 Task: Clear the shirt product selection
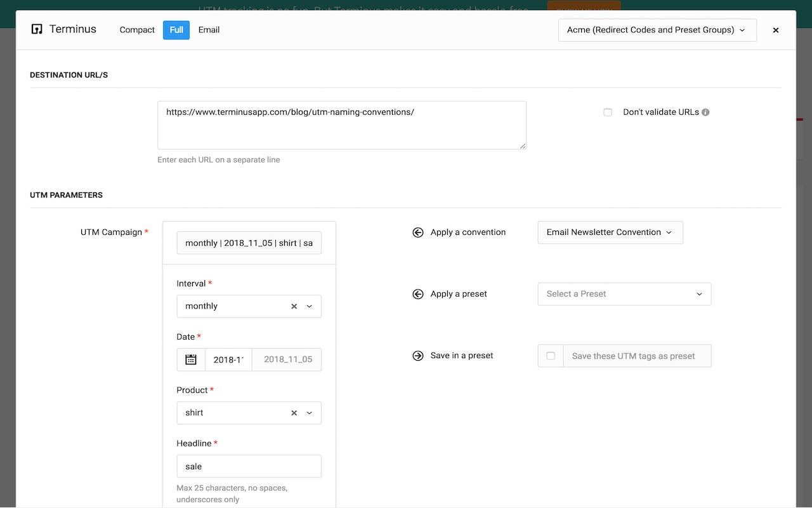(294, 413)
